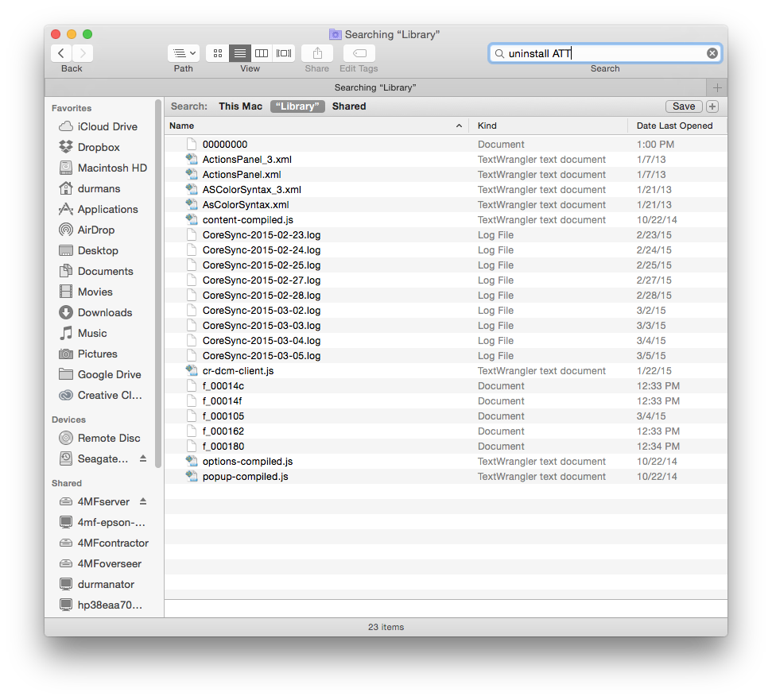
Task: Clear the search field text
Action: point(712,53)
